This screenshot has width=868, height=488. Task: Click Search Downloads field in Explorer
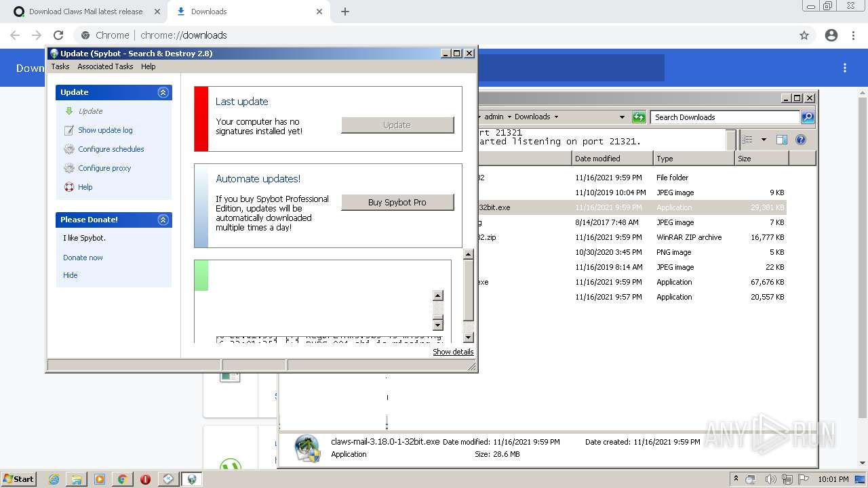(725, 117)
